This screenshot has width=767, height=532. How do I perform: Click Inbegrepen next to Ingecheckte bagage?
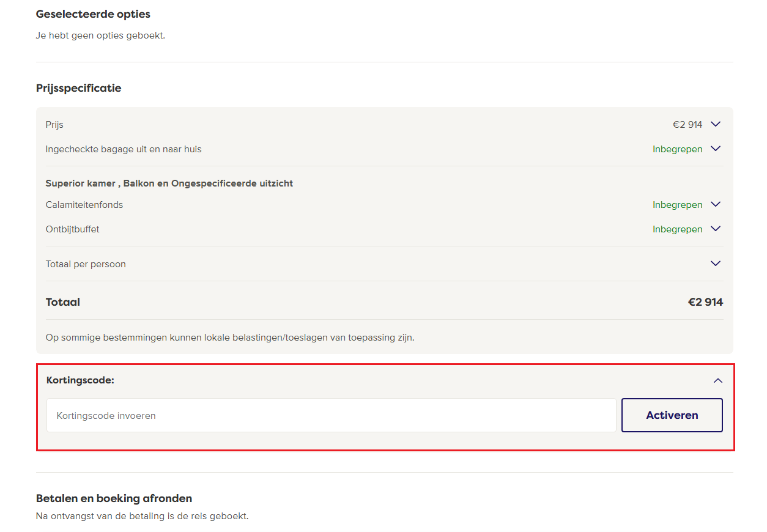677,149
